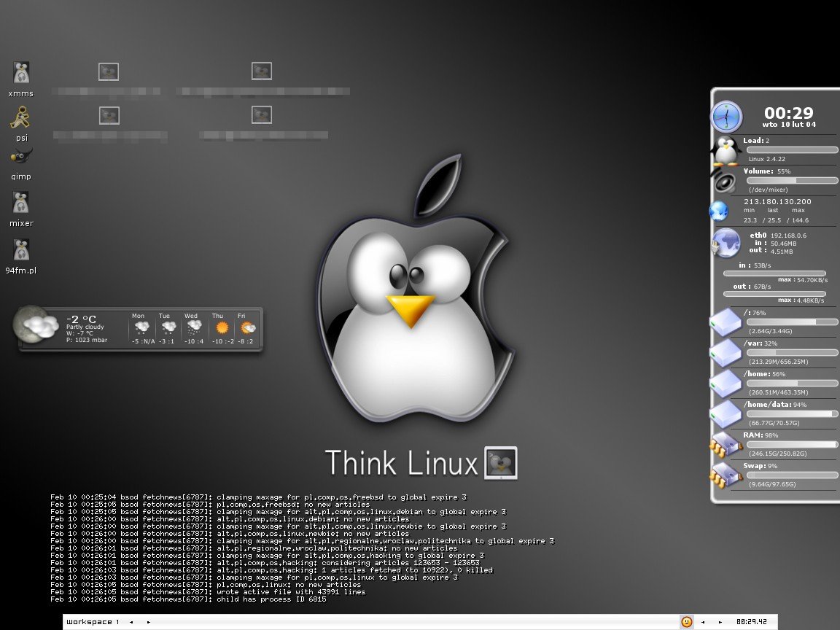Click the disk icon for /home: 56%
This screenshot has height=630, width=840.
coord(726,384)
